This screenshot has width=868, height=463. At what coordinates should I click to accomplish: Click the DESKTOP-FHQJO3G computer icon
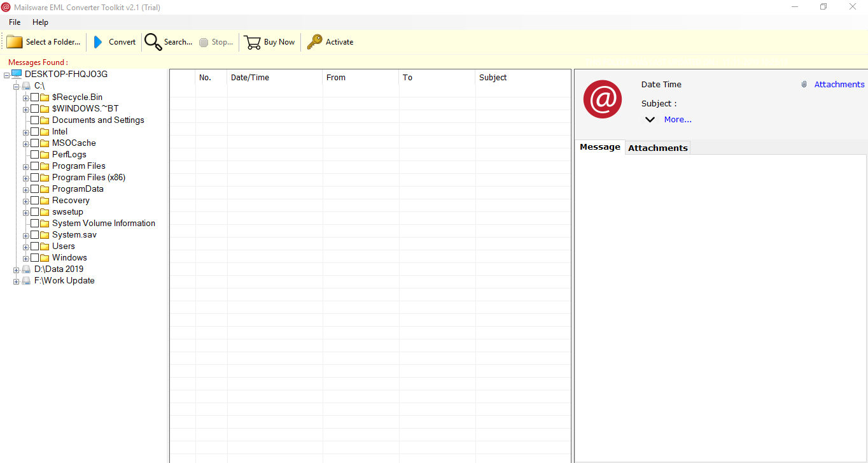point(17,74)
